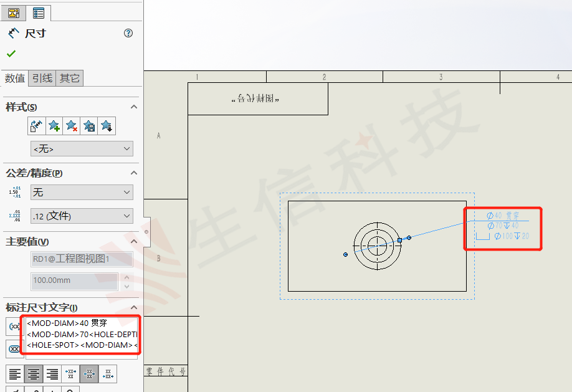Collapse the 主要值(V) section
This screenshot has height=392, width=572.
pos(134,242)
